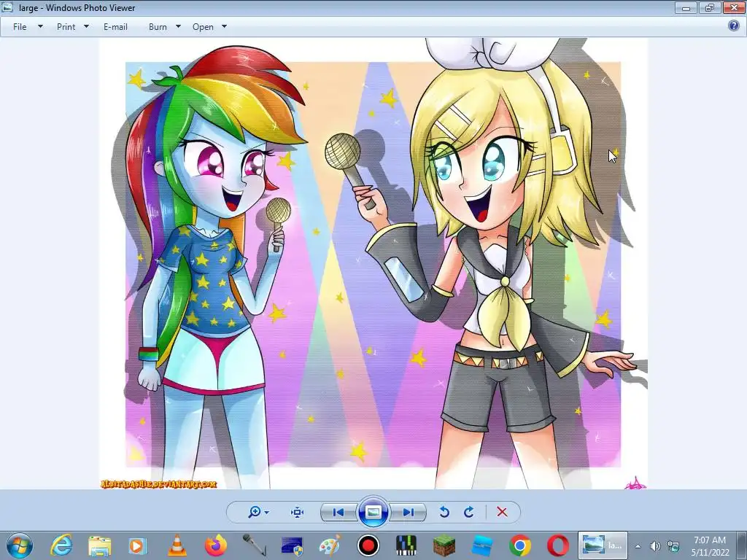This screenshot has height=560, width=747.
Task: Expand the Open dropdown arrow
Action: (x=225, y=27)
